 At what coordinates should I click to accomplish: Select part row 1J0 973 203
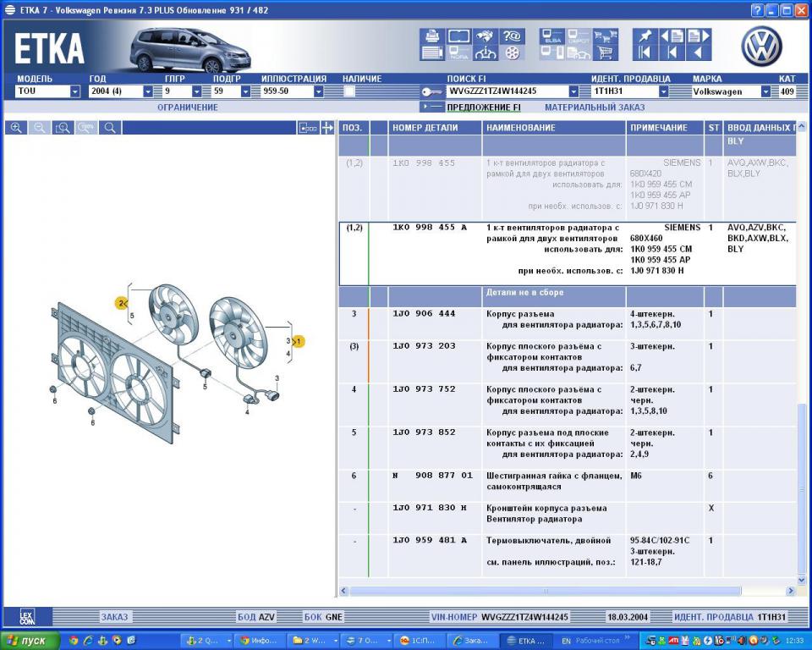coord(568,361)
